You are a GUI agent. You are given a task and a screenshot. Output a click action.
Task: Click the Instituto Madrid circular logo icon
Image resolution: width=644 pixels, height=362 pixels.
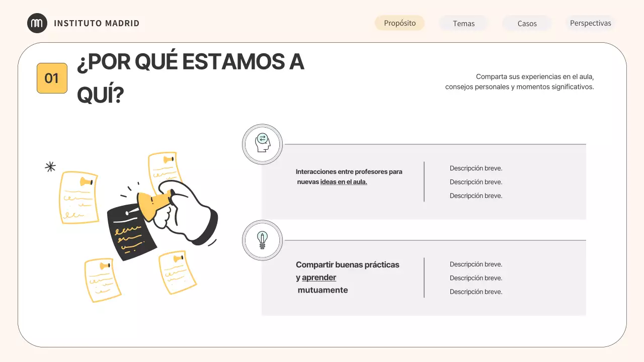[x=37, y=23]
